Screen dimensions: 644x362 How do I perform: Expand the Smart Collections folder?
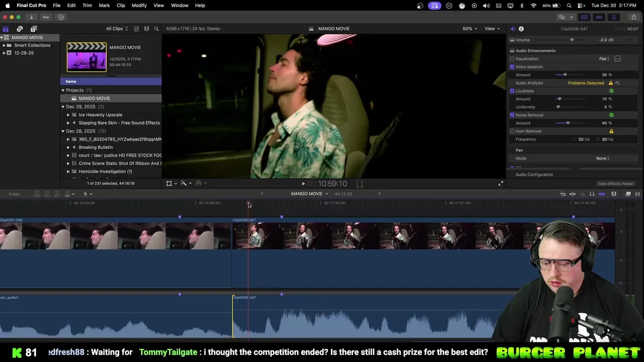pyautogui.click(x=4, y=45)
